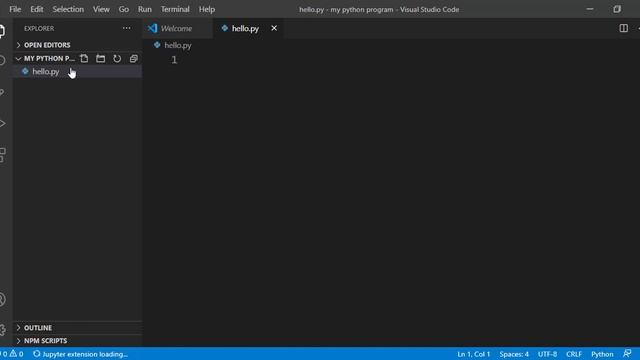This screenshot has width=640, height=360.
Task: Restore down the Visual Studio Code window
Action: point(617,9)
